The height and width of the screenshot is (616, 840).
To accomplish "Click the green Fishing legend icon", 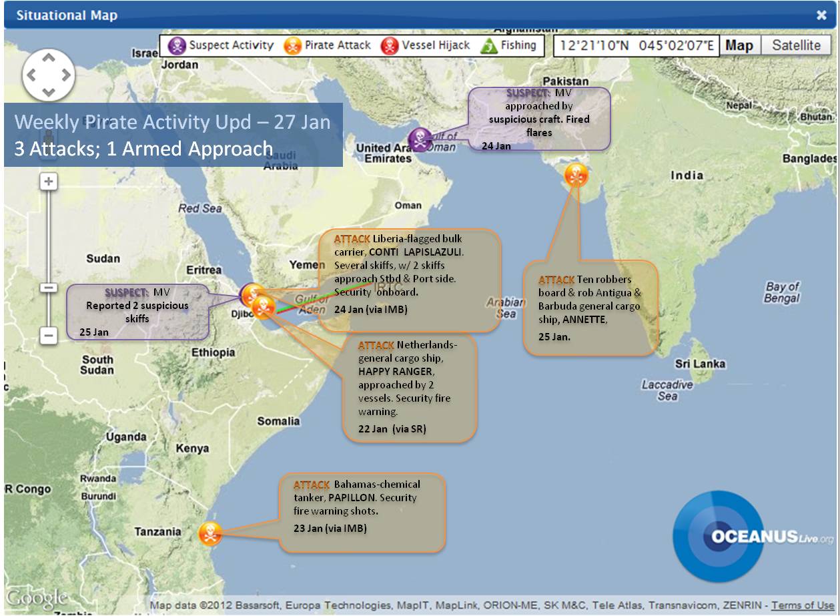I will tap(489, 46).
